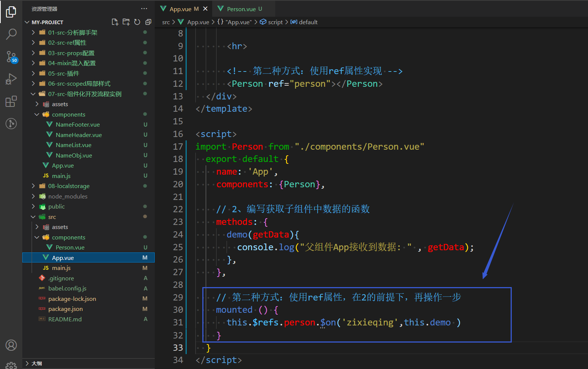Expand the 06-src-scoped局部样式 folder
The image size is (588, 369).
[x=89, y=84]
